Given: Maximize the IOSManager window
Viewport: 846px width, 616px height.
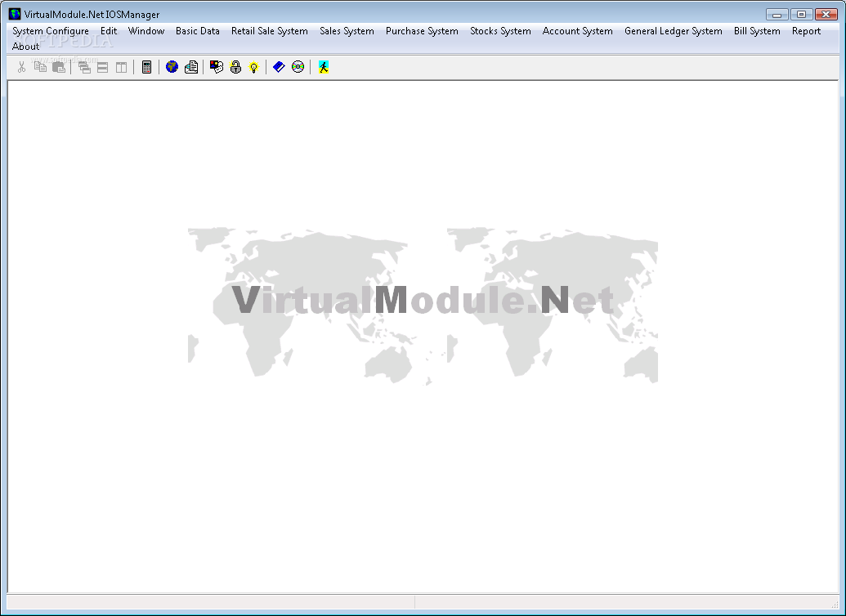Looking at the screenshot, I should [x=801, y=15].
